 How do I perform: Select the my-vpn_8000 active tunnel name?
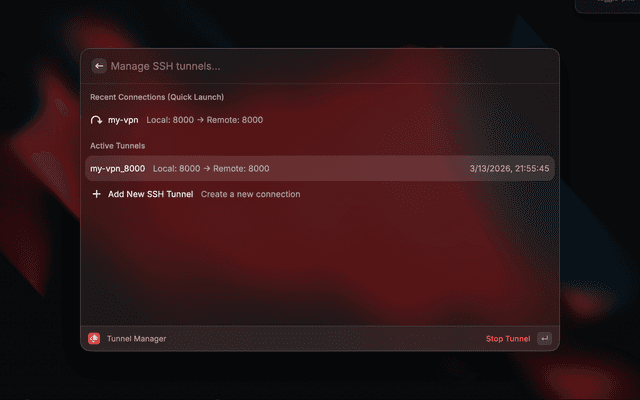118,169
